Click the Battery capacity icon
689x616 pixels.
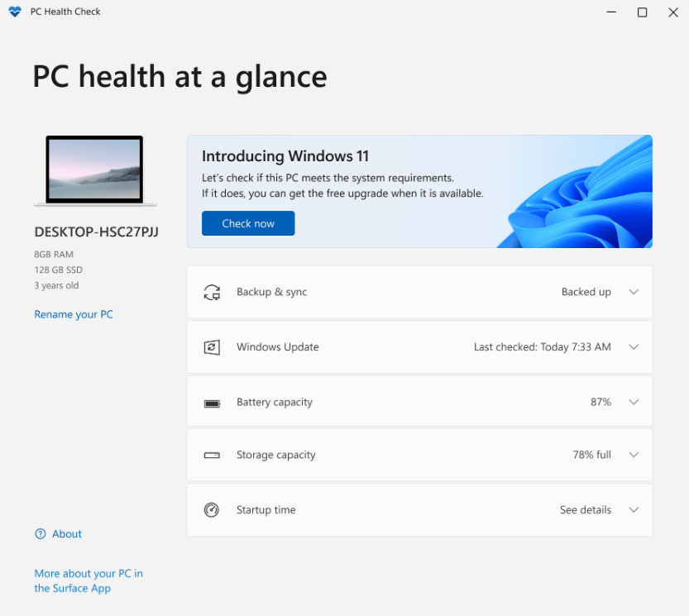tap(212, 404)
